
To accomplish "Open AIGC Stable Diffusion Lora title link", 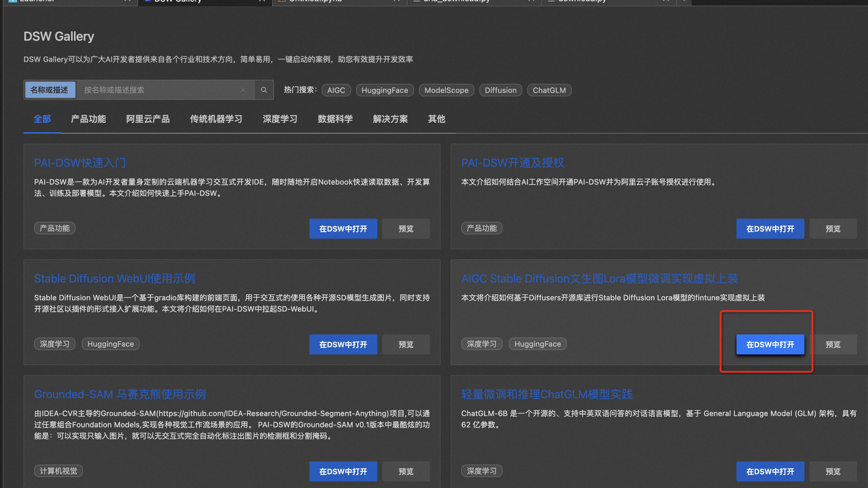I will click(x=599, y=279).
